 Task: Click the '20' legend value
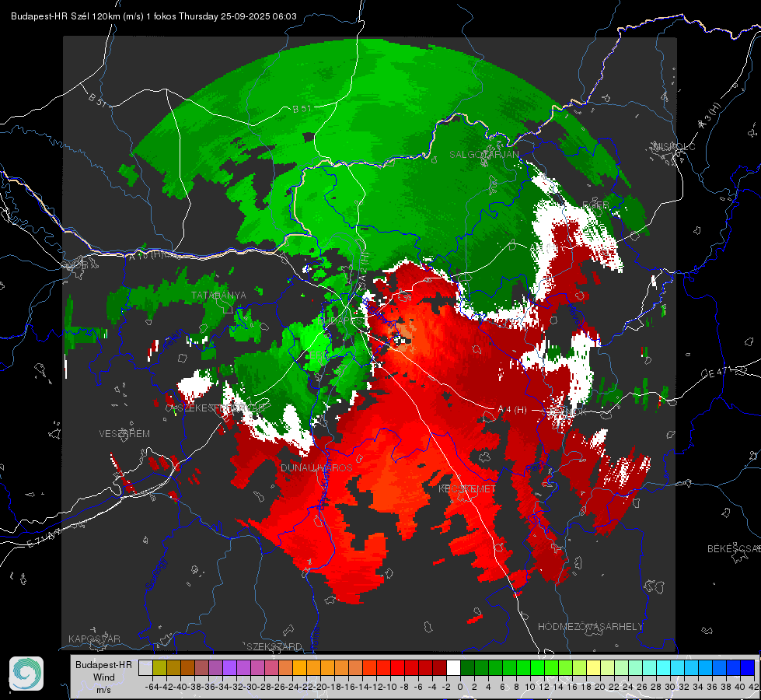(600, 687)
